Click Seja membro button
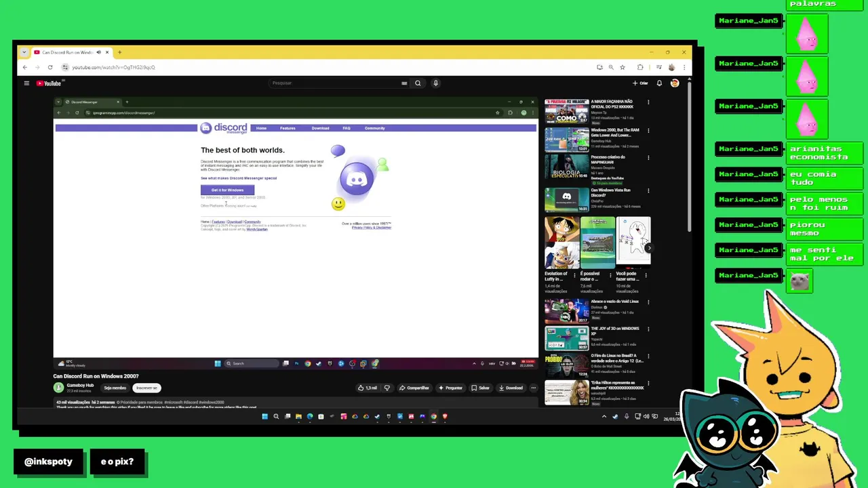The width and height of the screenshot is (868, 488). 115,388
